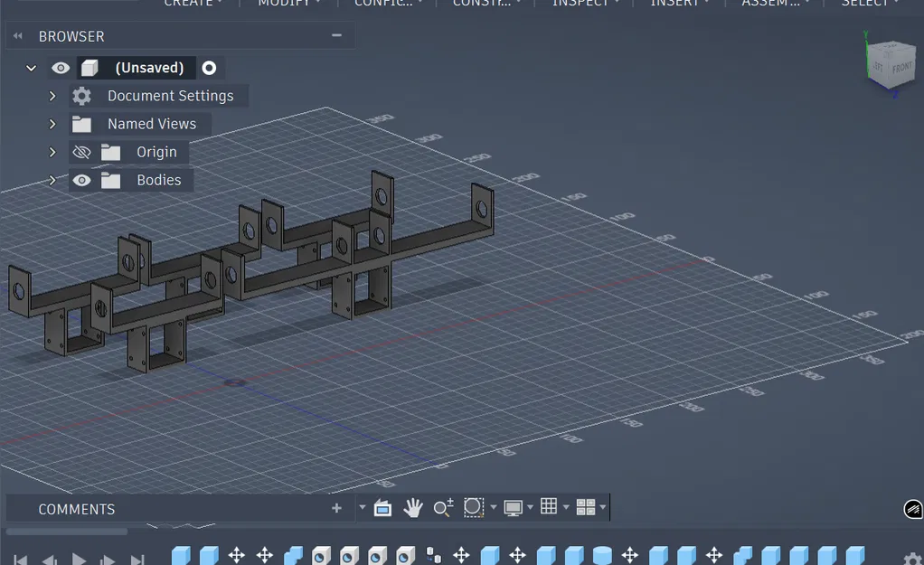Screen dimensions: 924x565
Task: Collapse the Browser panel with the minimize button
Action: [x=336, y=36]
